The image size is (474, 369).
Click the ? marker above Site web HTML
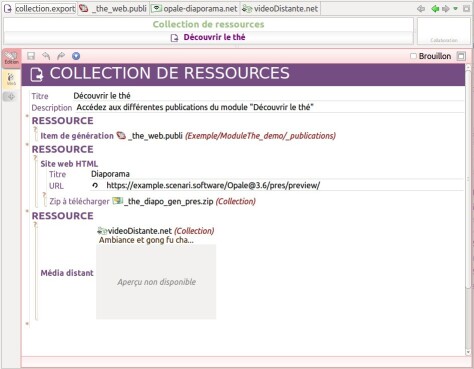(x=35, y=157)
